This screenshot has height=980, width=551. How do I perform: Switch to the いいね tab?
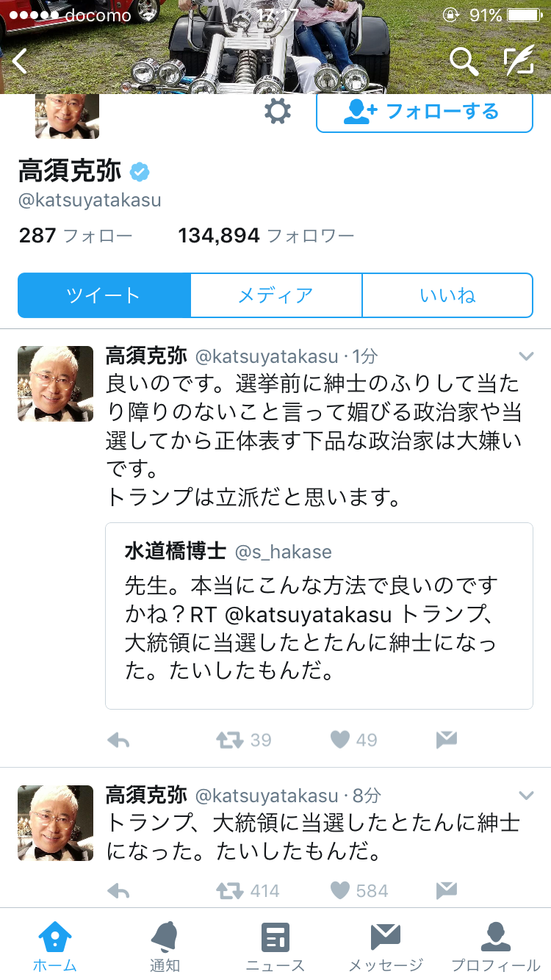coord(447,295)
